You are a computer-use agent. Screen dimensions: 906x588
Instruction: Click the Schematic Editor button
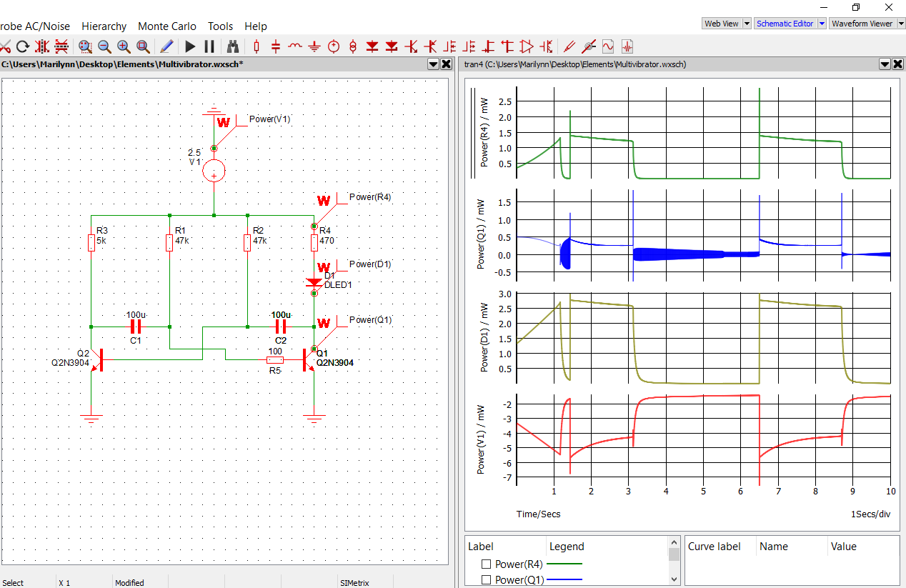point(785,24)
